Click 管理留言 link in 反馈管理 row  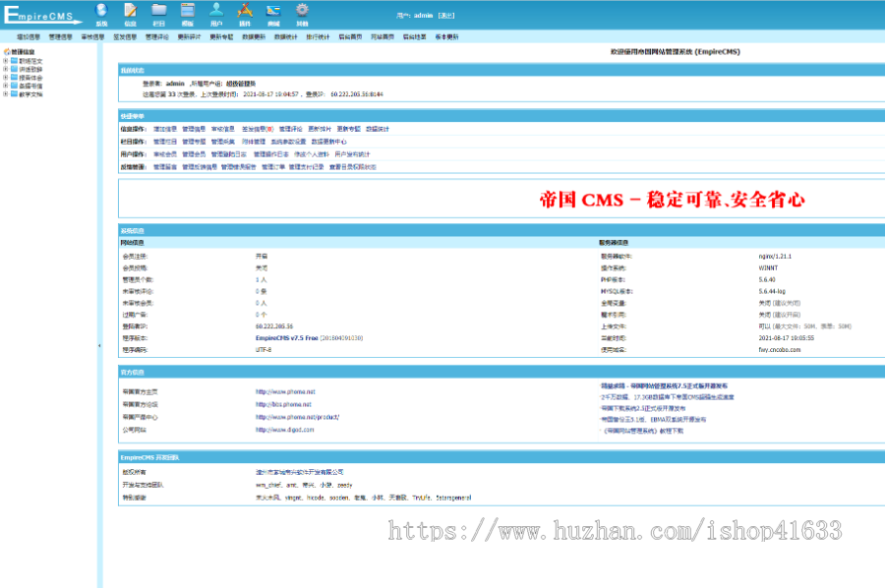165,167
